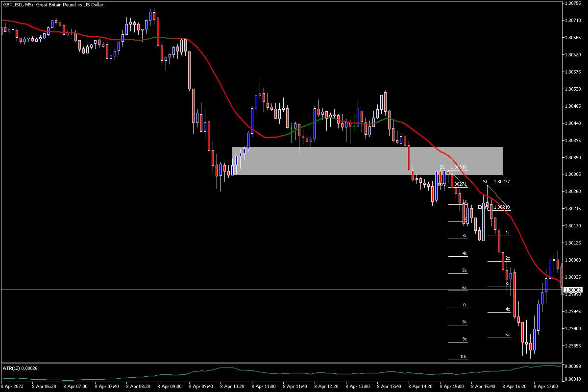Click the 9x target level label

point(464,339)
